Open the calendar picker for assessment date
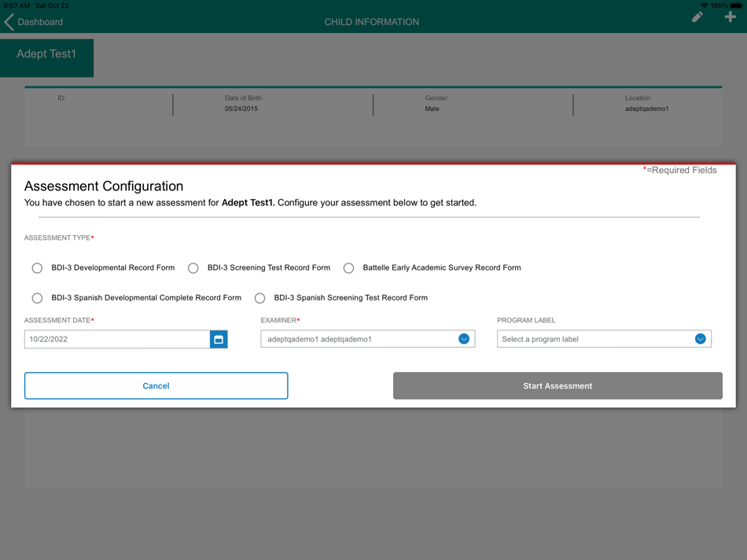747x560 pixels. 219,339
